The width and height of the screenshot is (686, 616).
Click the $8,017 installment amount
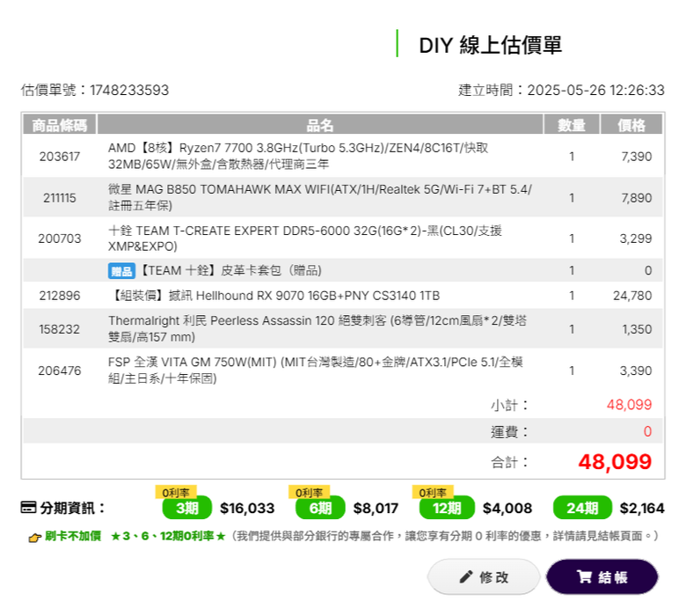pyautogui.click(x=376, y=509)
